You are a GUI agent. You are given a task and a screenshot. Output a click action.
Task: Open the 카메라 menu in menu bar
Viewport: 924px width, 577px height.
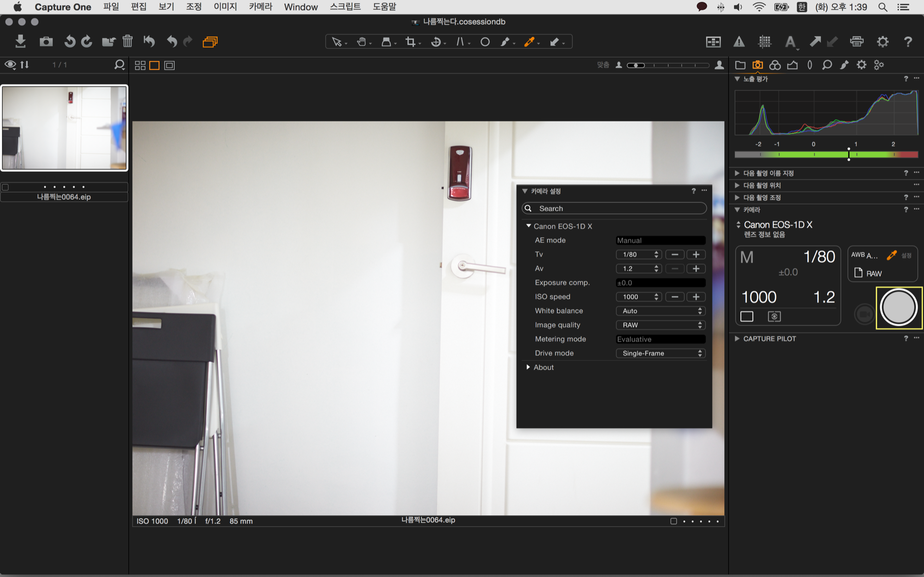[x=260, y=7]
